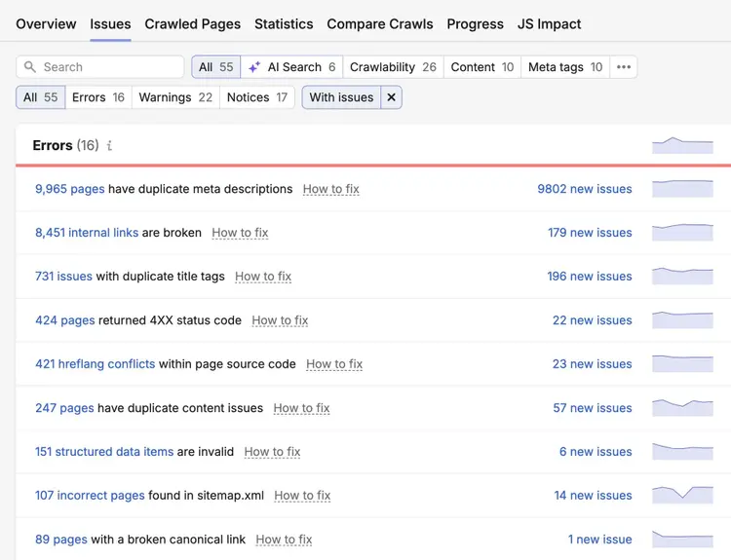The image size is (731, 560).
Task: View 23 new issues
Action: pyautogui.click(x=593, y=364)
